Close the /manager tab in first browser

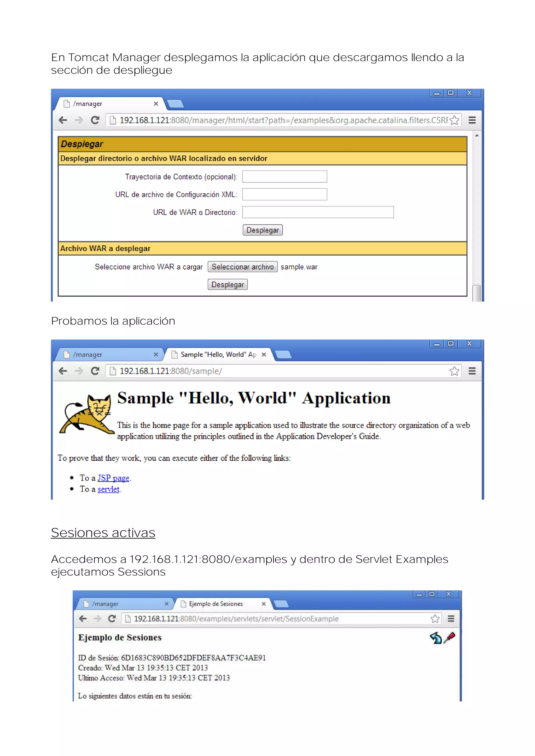coord(156,104)
